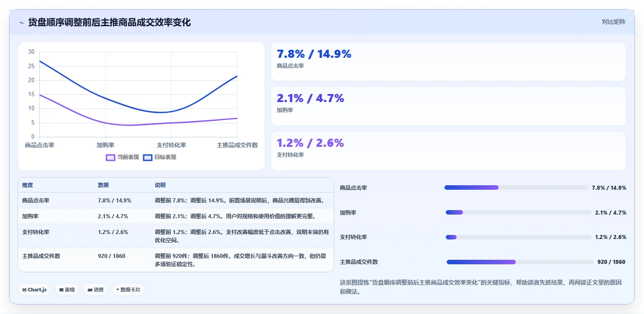The height and width of the screenshot is (314, 644).
Task: Click the 加购率 progress bar
Action: point(518,212)
